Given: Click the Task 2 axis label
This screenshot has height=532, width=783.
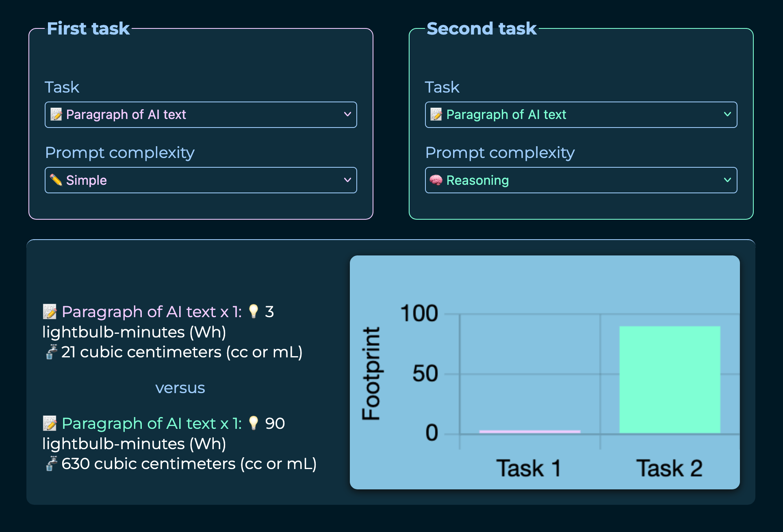Looking at the screenshot, I should tap(669, 468).
